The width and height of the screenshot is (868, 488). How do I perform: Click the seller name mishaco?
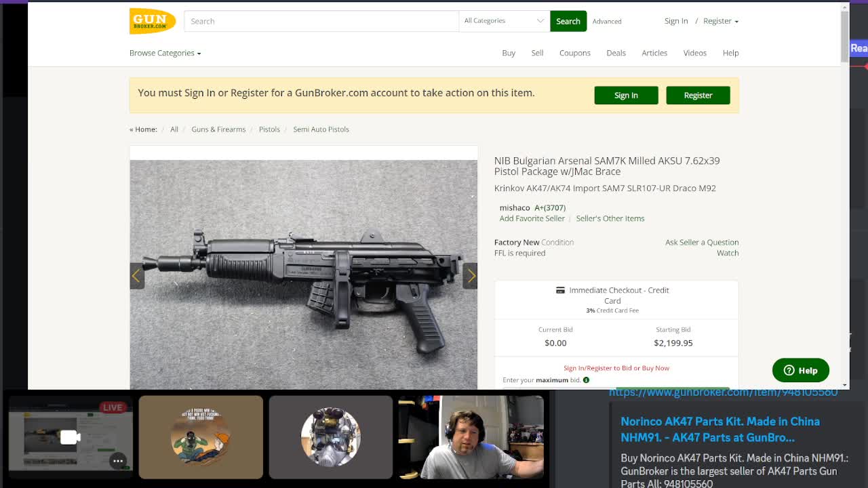coord(515,208)
